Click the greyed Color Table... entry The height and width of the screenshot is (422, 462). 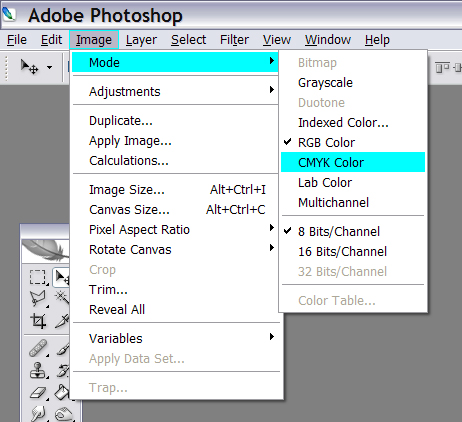click(353, 300)
